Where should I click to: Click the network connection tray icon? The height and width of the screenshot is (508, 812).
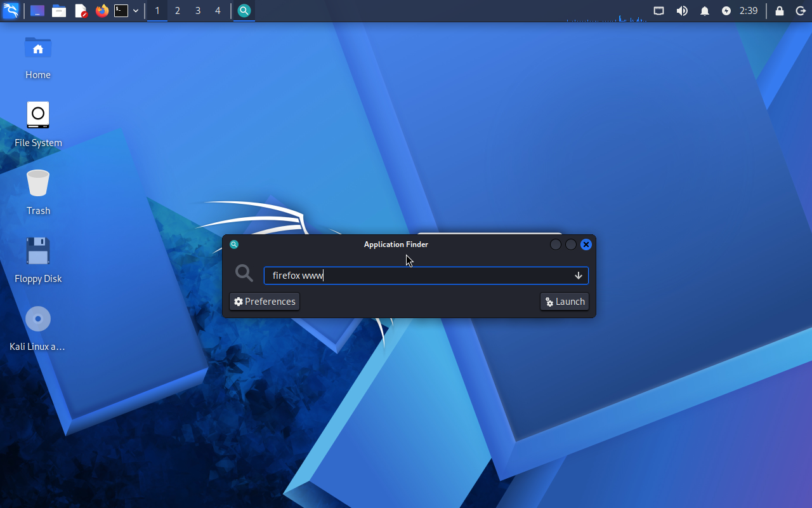pos(659,11)
